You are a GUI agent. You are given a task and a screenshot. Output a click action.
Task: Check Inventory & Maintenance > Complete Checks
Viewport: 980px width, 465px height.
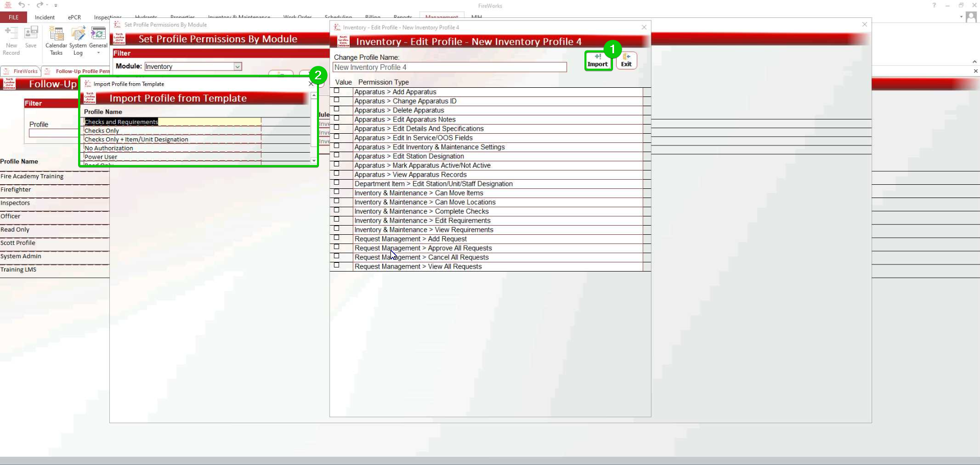(x=336, y=211)
